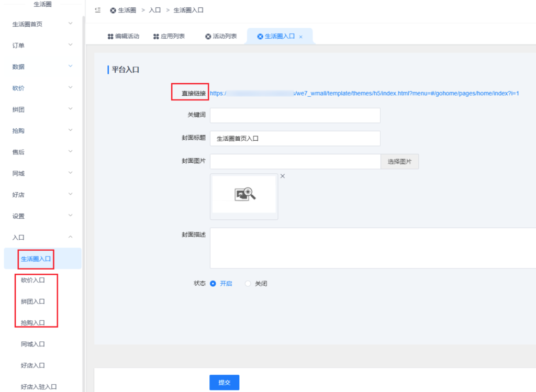This screenshot has height=392, width=536.
Task: Expand the 数据 sidebar menu
Action: 71,66
